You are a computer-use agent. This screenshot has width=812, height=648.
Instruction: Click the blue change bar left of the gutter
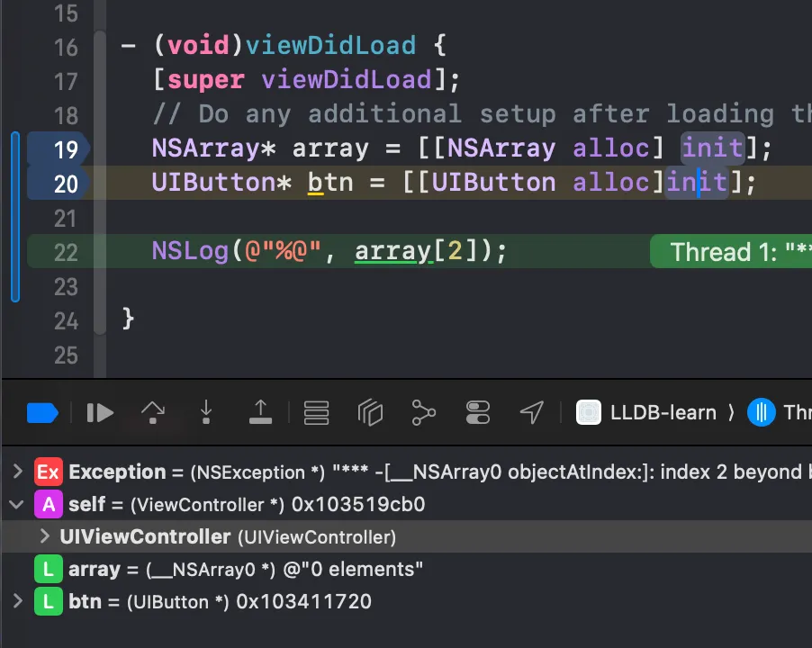coord(15,217)
